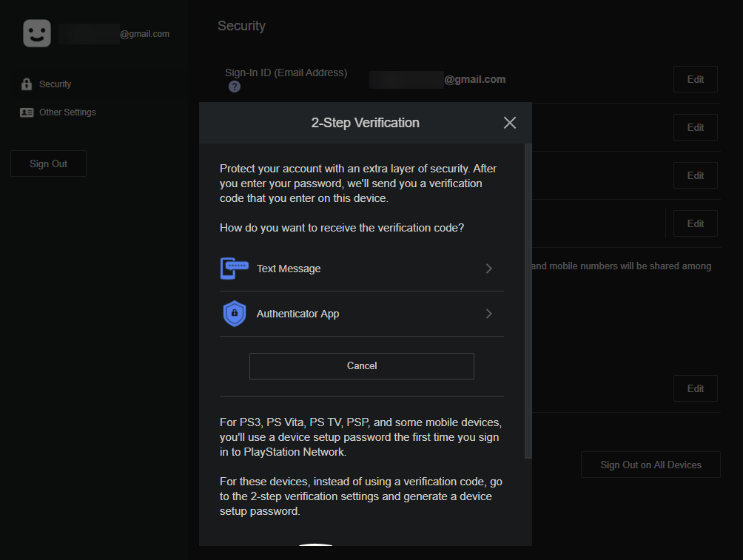Click the lock icon beside Security
This screenshot has height=560, width=743.
coord(25,83)
